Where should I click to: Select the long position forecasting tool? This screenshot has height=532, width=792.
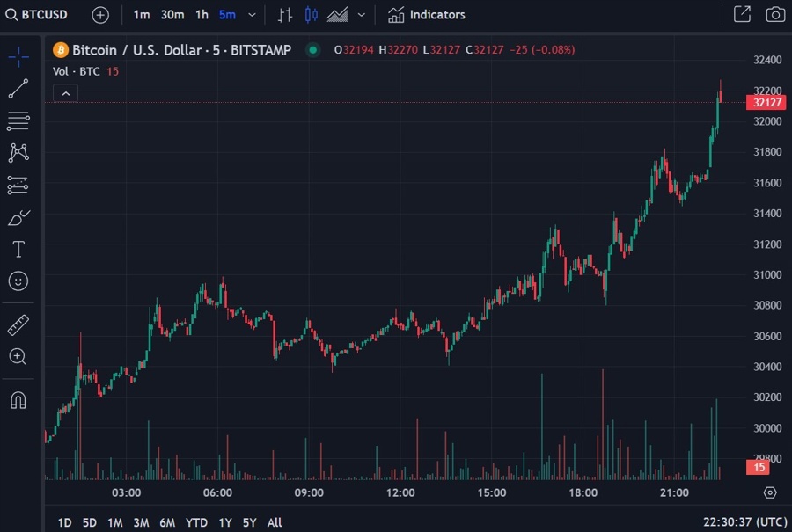(x=18, y=186)
